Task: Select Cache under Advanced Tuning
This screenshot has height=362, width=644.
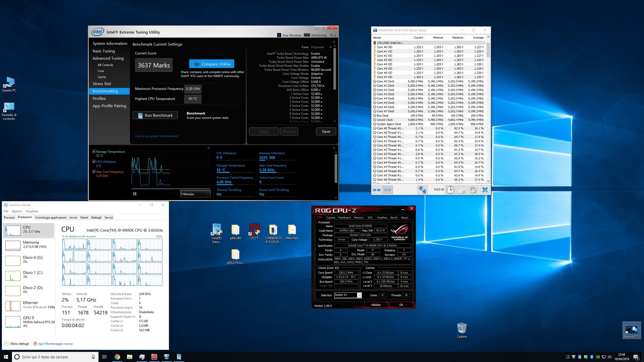Action: (102, 77)
